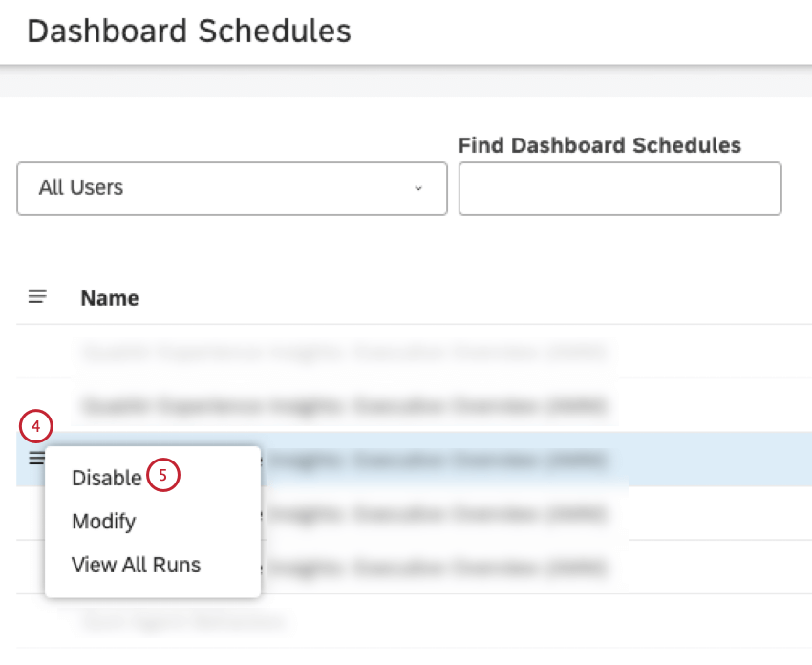The image size is (812, 665).
Task: Click the numbered step 5 marker
Action: click(x=163, y=477)
